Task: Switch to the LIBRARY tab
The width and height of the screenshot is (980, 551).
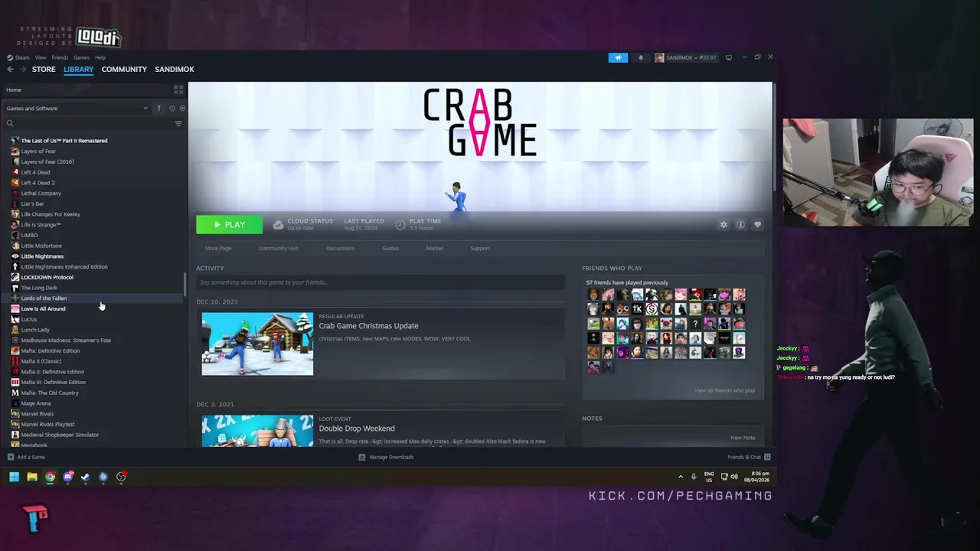Action: coord(78,69)
